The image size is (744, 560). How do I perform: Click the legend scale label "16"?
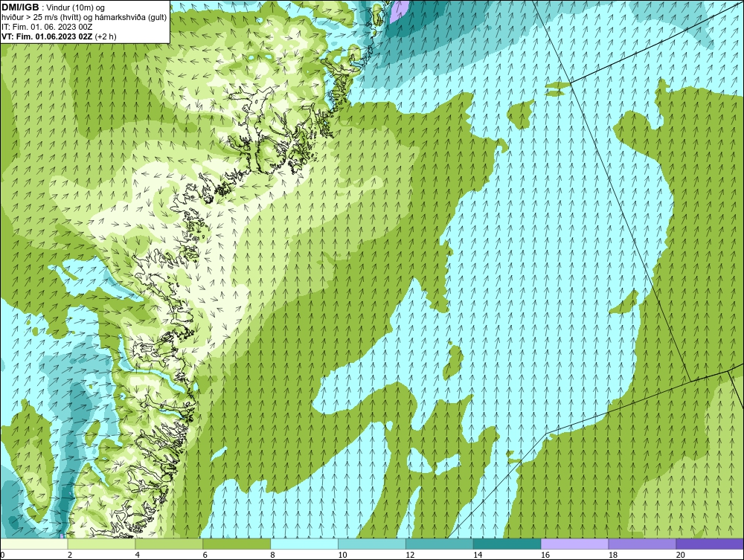pyautogui.click(x=545, y=555)
